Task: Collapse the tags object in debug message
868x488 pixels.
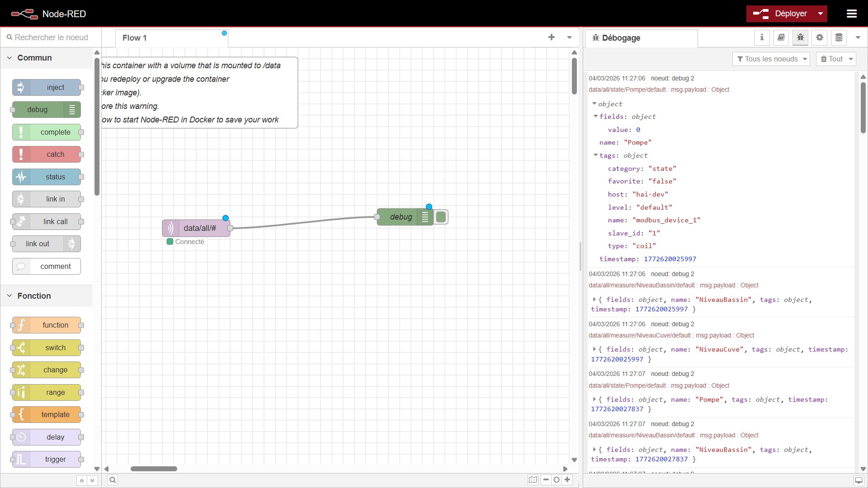Action: point(596,155)
